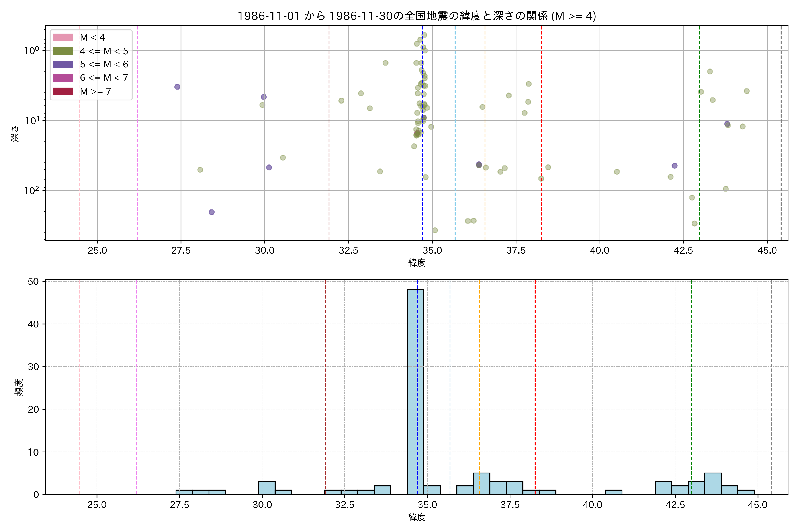The width and height of the screenshot is (798, 532).
Task: Click the '40.0' tick label on the scatter x-axis
Action: click(600, 251)
